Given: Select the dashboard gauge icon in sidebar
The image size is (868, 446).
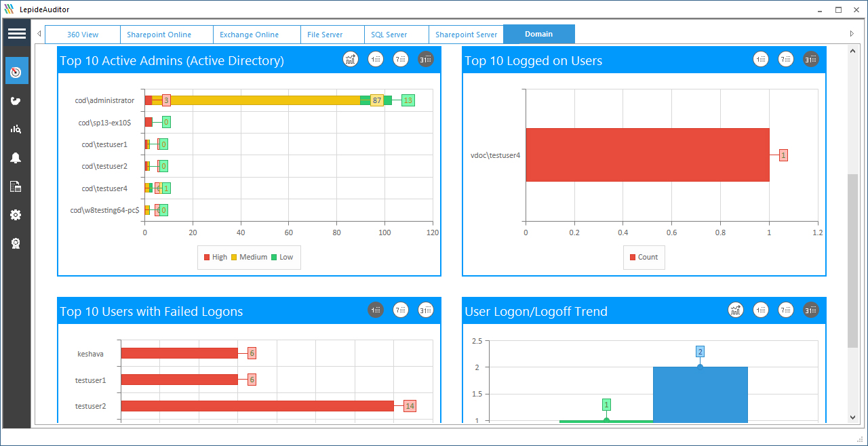Looking at the screenshot, I should pos(16,71).
